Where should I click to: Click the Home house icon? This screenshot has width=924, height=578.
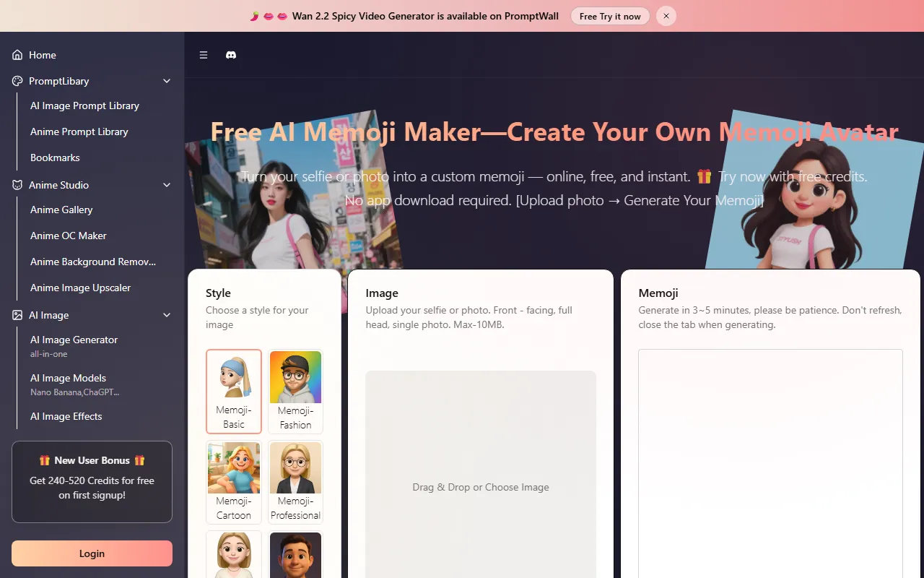pyautogui.click(x=17, y=55)
